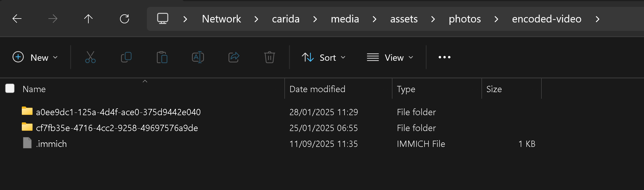Click the Delete trash can icon
Screen dimensions: 644x190
(269, 57)
